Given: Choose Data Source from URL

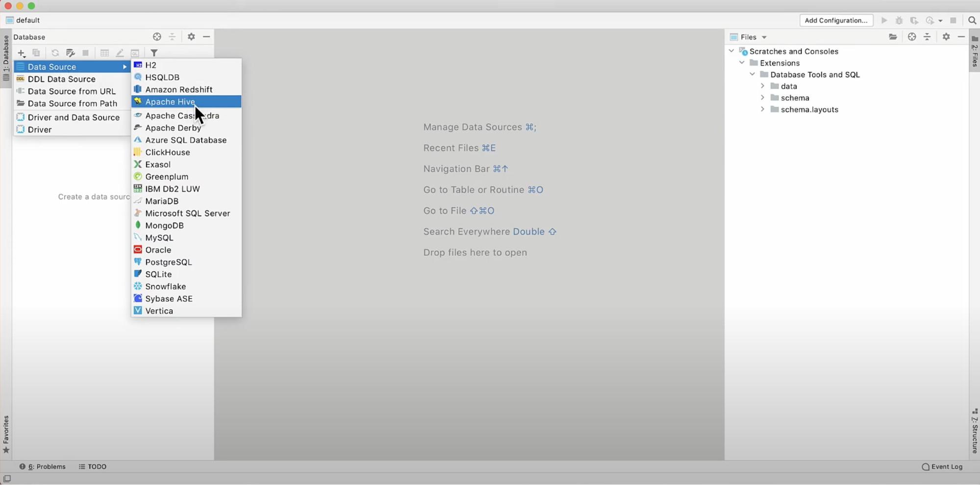Looking at the screenshot, I should click(72, 91).
